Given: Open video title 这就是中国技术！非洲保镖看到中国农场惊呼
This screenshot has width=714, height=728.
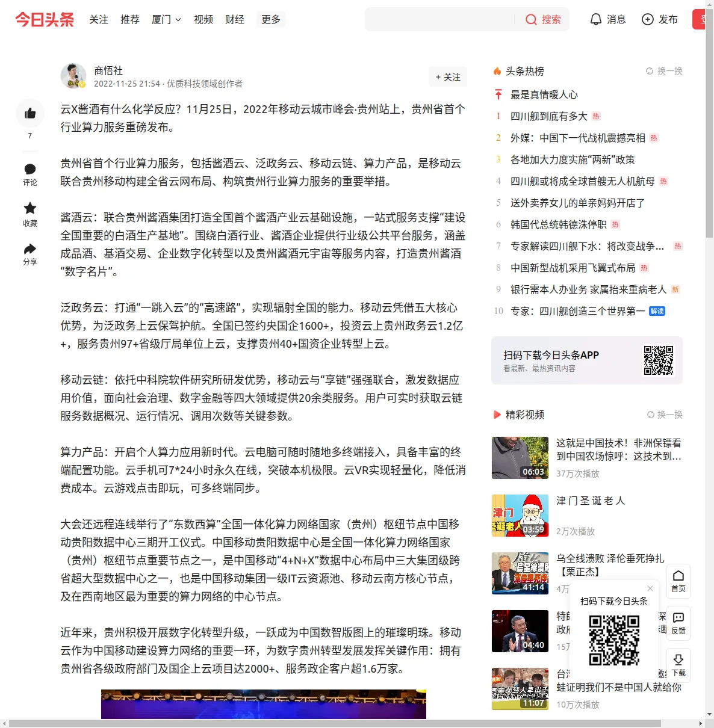Looking at the screenshot, I should (x=619, y=449).
